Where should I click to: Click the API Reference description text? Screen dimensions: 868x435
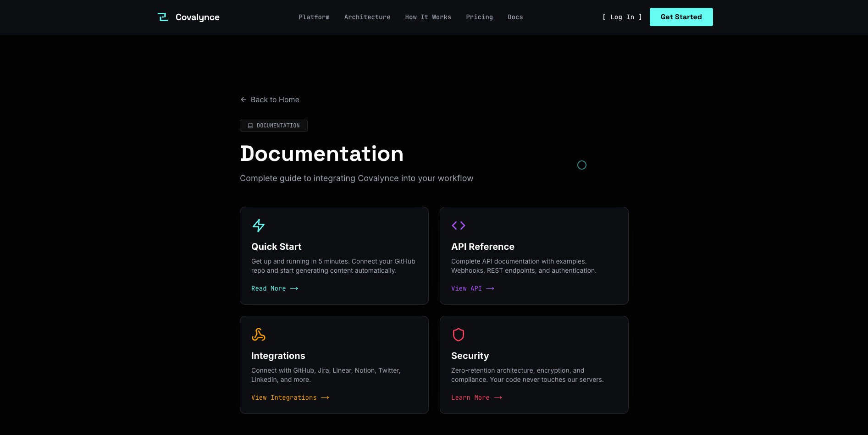(524, 266)
